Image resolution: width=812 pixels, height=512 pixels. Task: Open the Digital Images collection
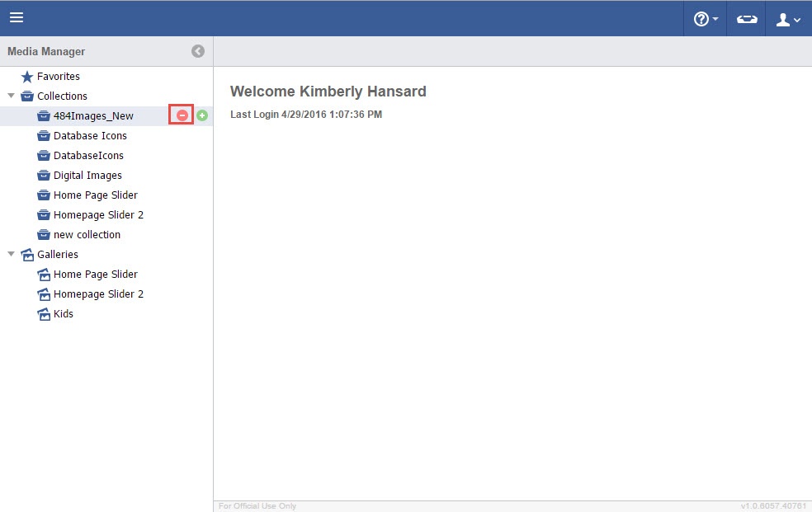pyautogui.click(x=87, y=175)
